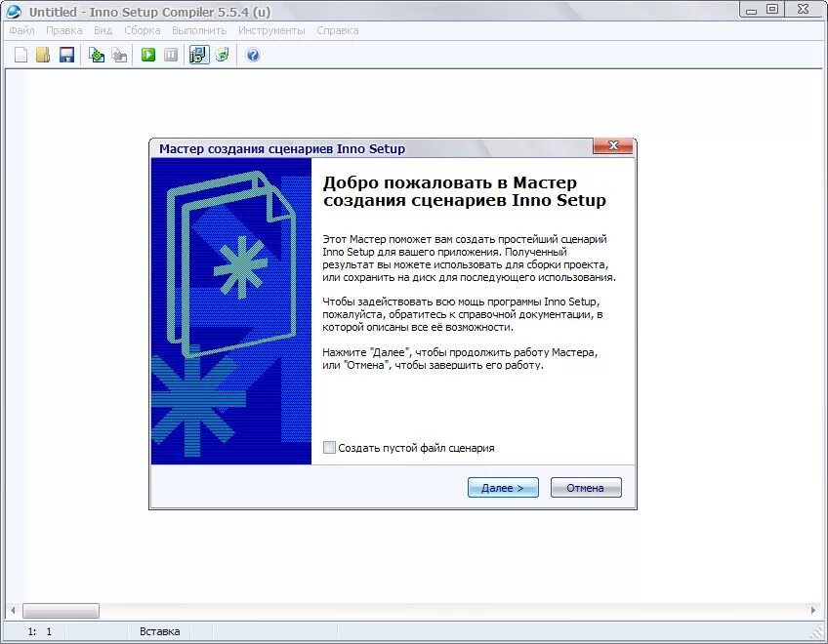Open the Инструменты menu
The width and height of the screenshot is (828, 644).
point(271,30)
